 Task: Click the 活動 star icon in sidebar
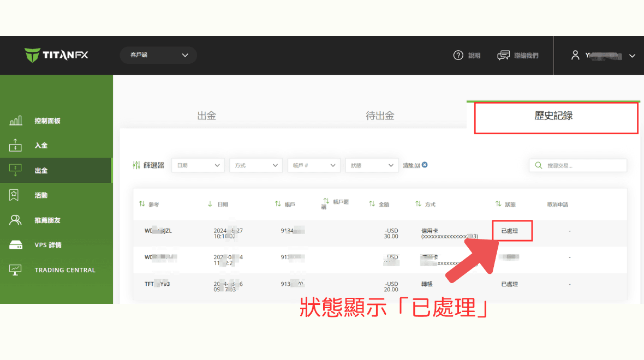tap(16, 195)
